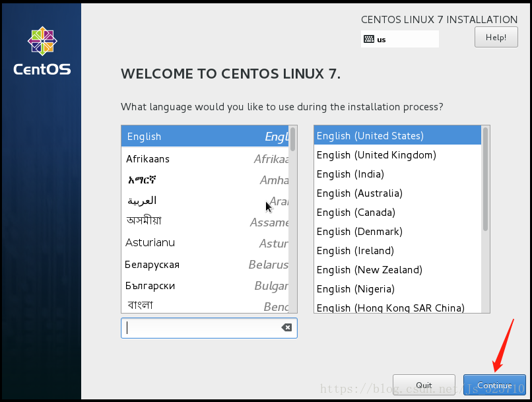532x402 pixels.
Task: Choose English (Ireland) locale
Action: click(397, 251)
